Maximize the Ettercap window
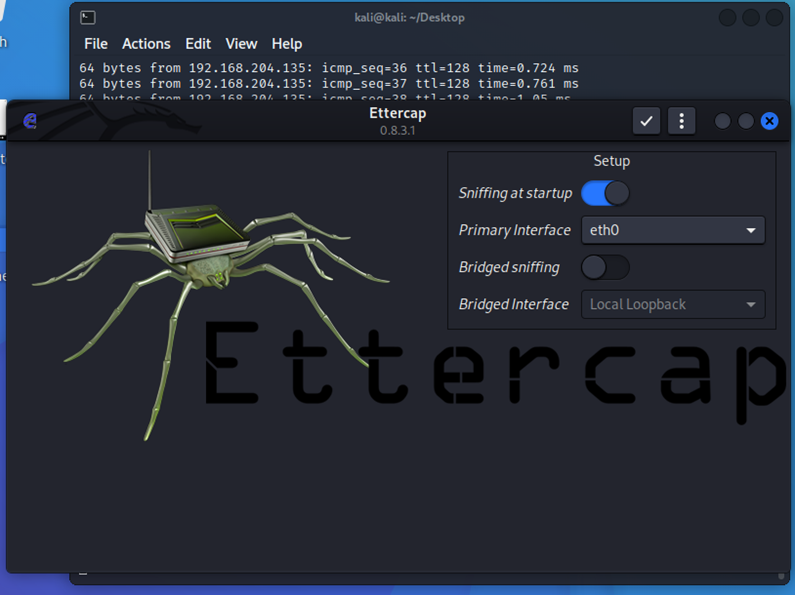 click(746, 121)
